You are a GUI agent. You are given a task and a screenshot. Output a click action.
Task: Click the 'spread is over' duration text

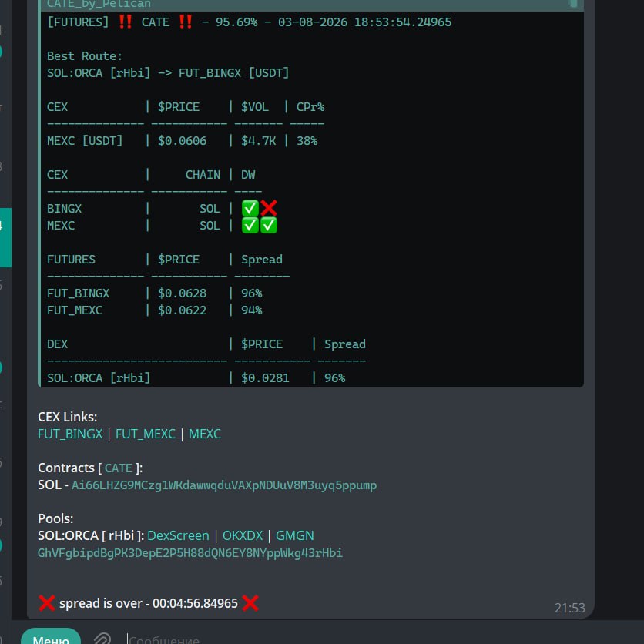pyautogui.click(x=149, y=603)
